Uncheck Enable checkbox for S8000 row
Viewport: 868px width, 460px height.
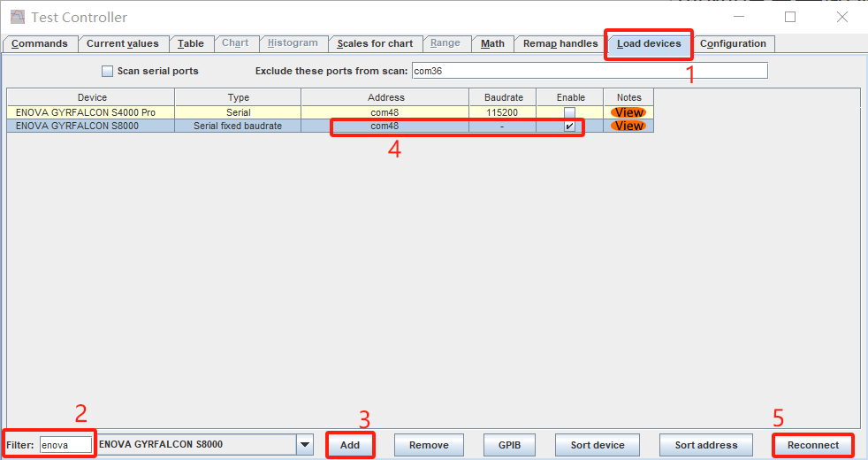[x=569, y=126]
